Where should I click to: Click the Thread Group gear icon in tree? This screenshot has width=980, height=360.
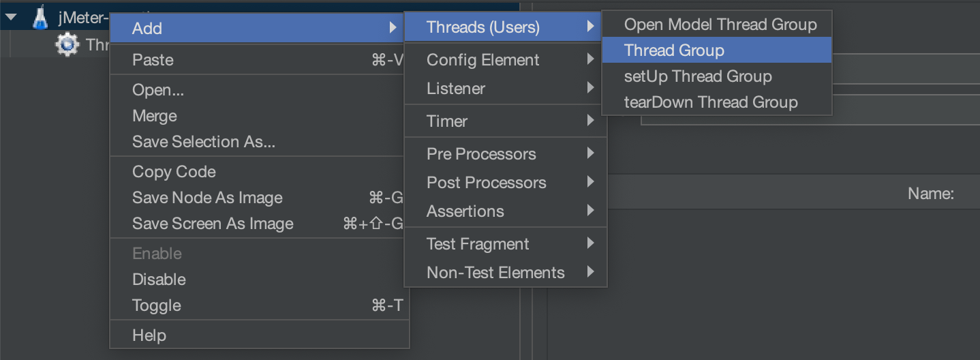click(x=67, y=45)
